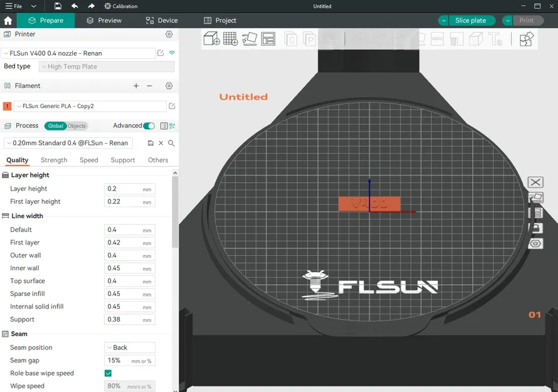This screenshot has width=558, height=392.
Task: Click the Home icon
Action: 8,21
